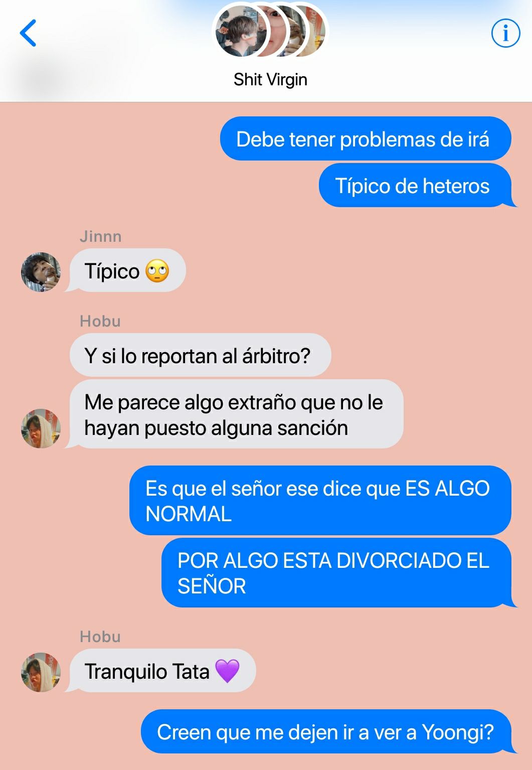Open the conversation info icon
Screen dimensions: 532x770
(505, 34)
